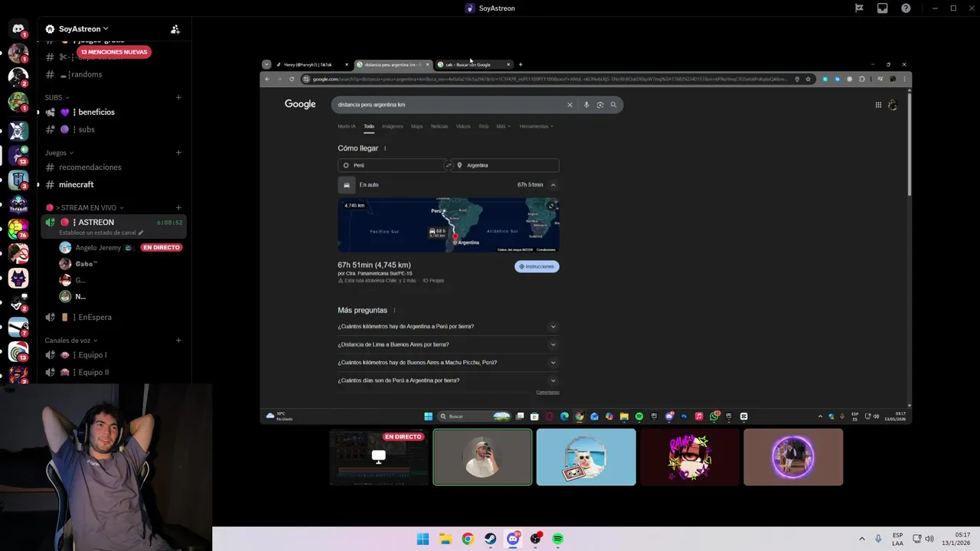980x551 pixels.
Task: Swap origin and destination in directions
Action: (449, 165)
